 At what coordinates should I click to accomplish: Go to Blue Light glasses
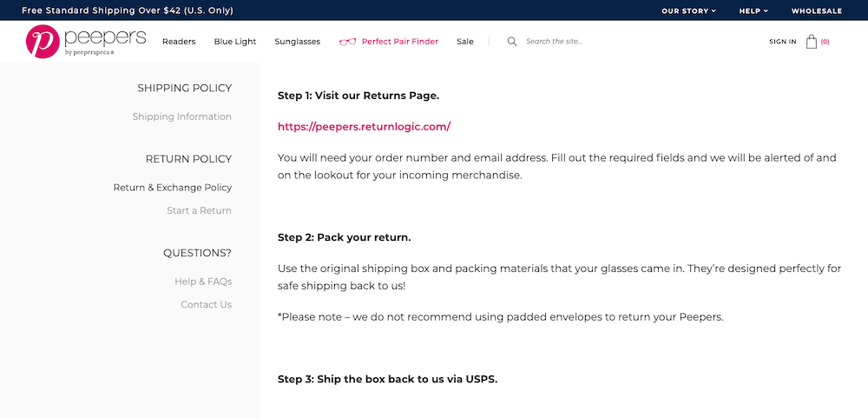[235, 42]
